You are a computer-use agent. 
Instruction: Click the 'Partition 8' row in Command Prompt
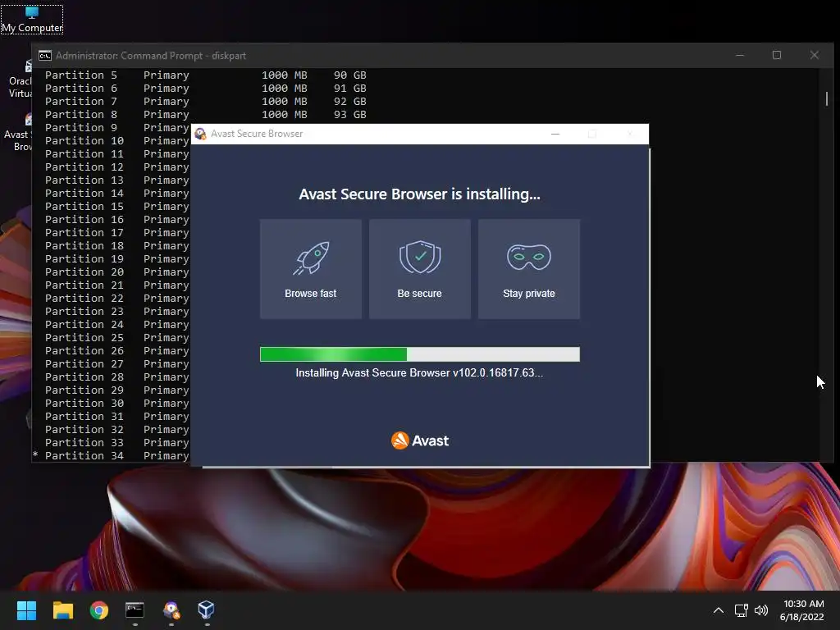click(x=206, y=115)
